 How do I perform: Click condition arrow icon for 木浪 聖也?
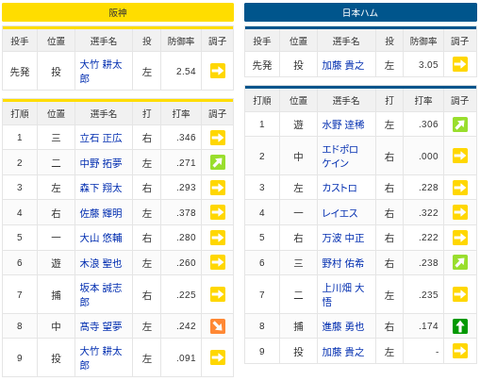pyautogui.click(x=218, y=263)
